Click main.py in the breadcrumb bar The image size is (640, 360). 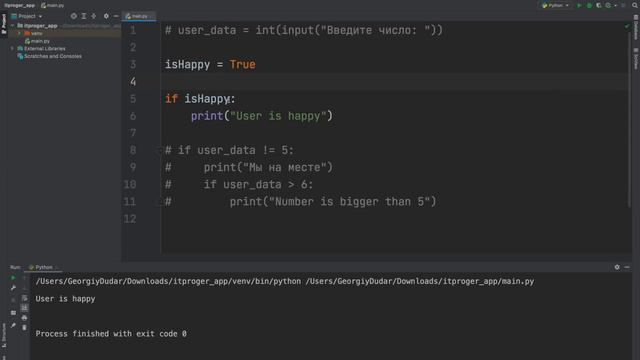pos(53,5)
